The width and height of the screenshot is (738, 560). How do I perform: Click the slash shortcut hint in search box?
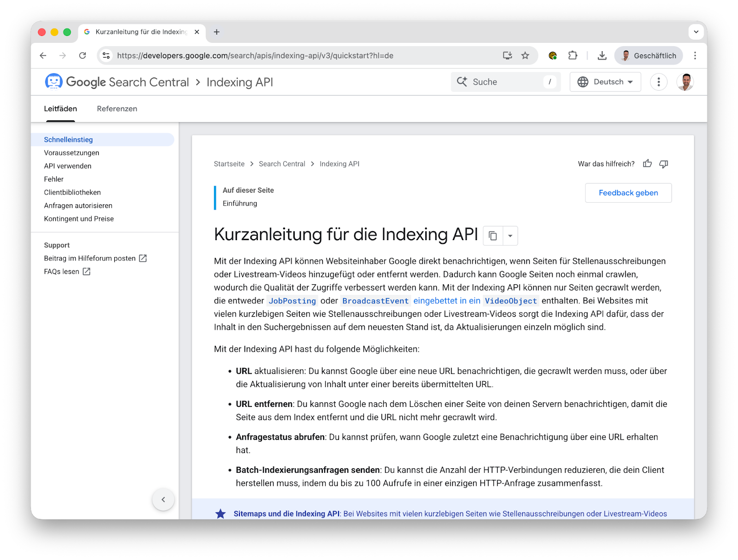pos(550,82)
